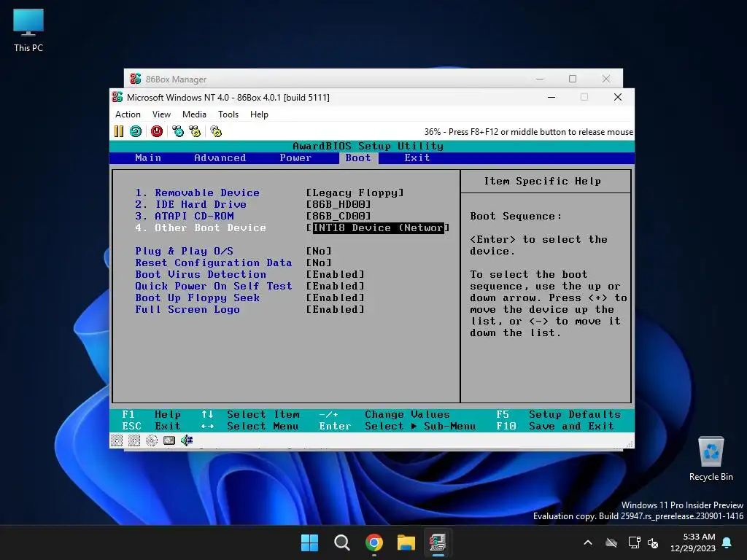Click 'Boot Virus Detection' label
The height and width of the screenshot is (560, 747).
point(201,274)
